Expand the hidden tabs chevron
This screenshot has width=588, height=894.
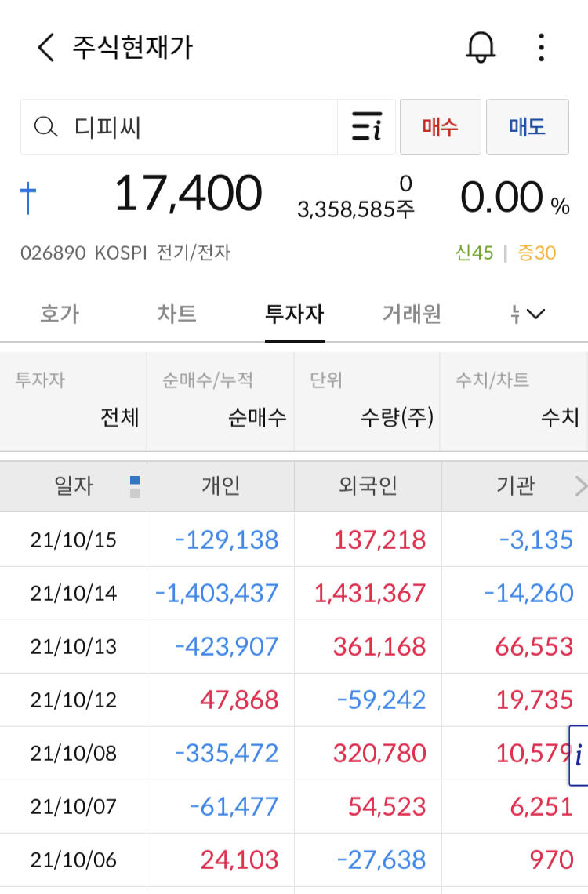535,314
